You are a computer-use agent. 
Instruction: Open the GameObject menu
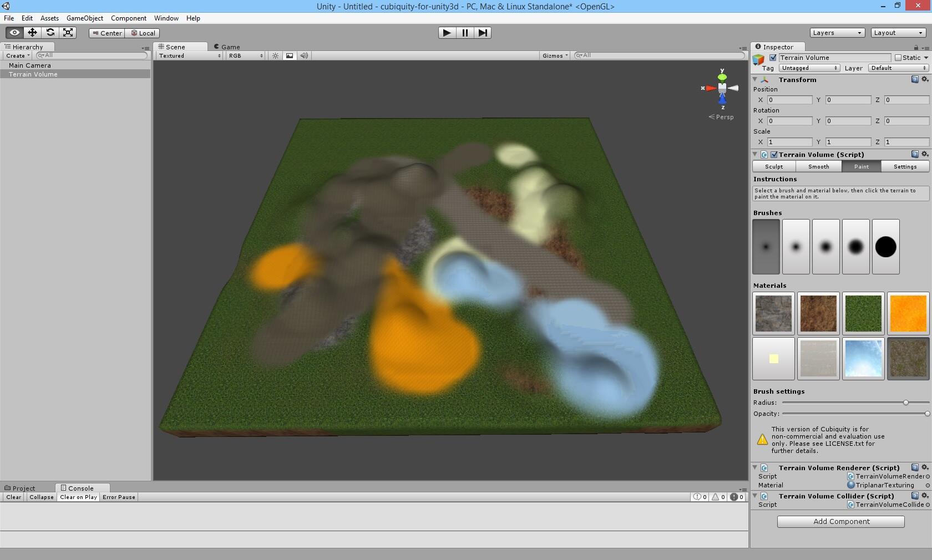tap(85, 18)
